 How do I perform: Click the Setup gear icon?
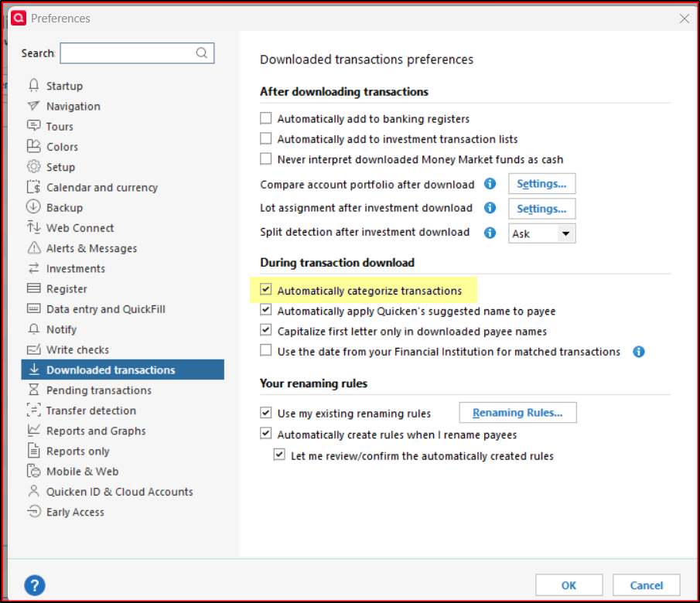coord(33,166)
